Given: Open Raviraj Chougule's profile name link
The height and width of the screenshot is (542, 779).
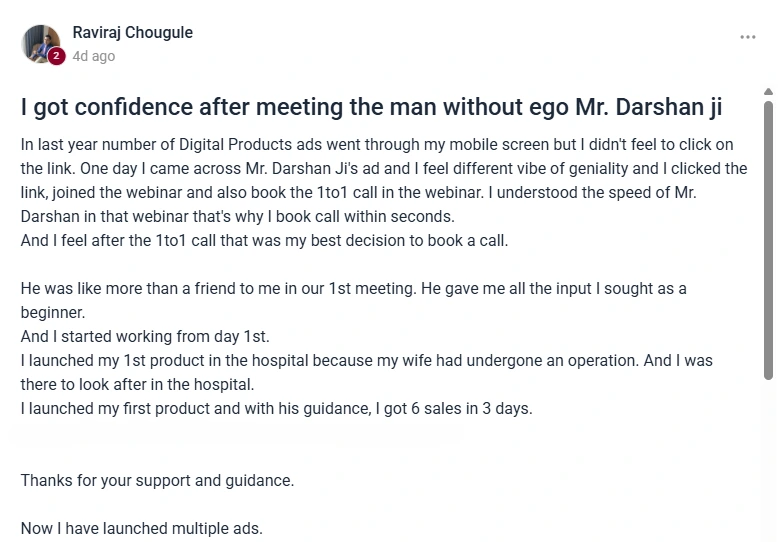Looking at the screenshot, I should 133,32.
